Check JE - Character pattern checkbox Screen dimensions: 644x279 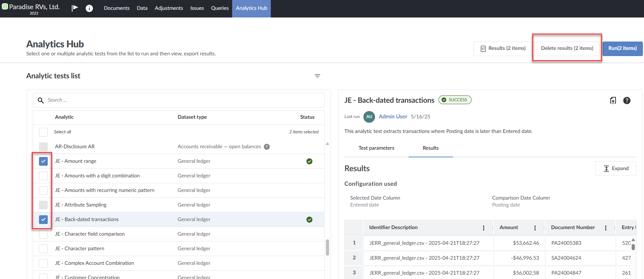click(x=43, y=249)
